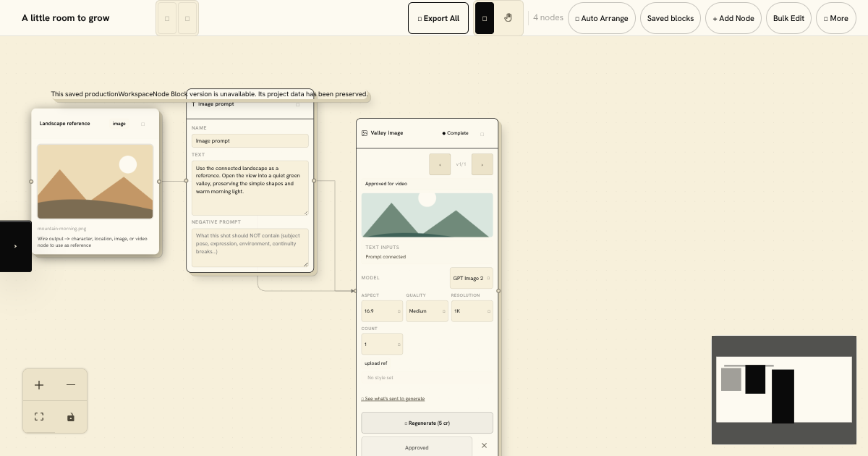The height and width of the screenshot is (456, 868).
Task: Click the Image prompt output port
Action: (314, 181)
